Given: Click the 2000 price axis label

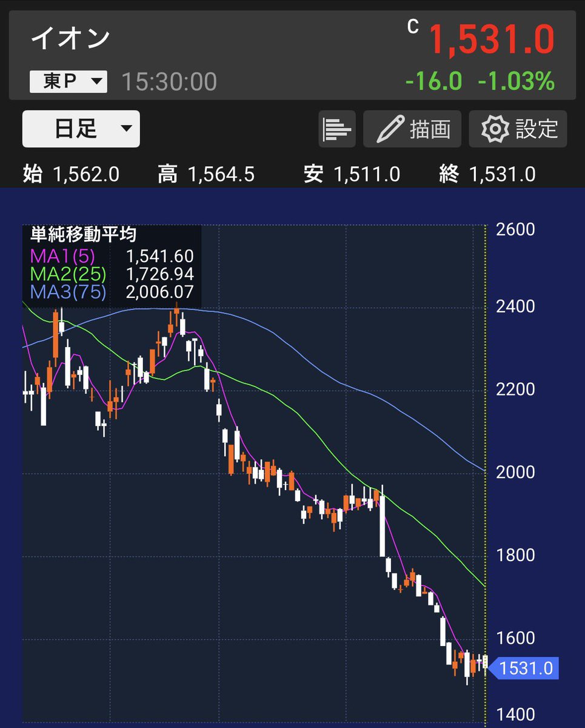Looking at the screenshot, I should [515, 472].
